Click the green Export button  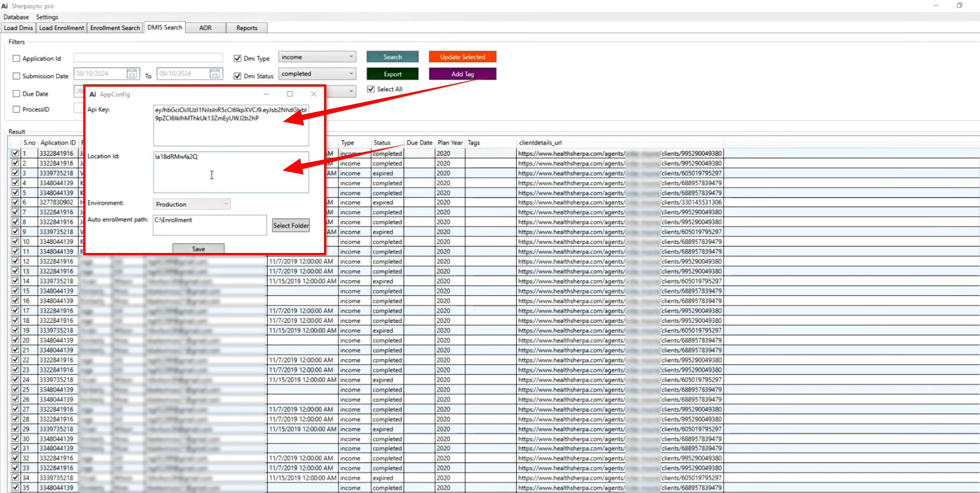point(392,74)
